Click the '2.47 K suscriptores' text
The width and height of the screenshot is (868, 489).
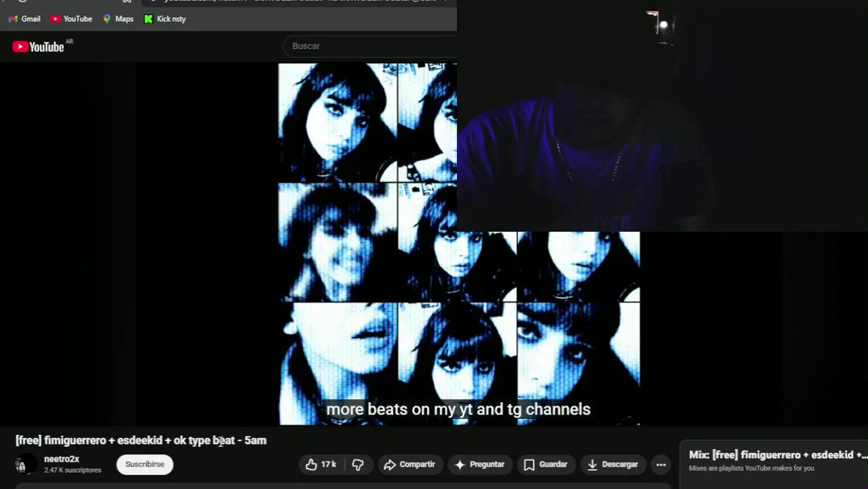73,470
